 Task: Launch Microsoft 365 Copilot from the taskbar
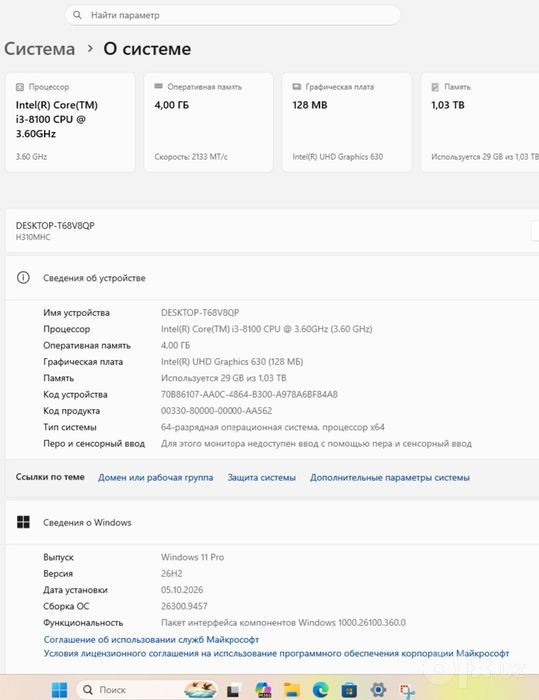click(263, 690)
